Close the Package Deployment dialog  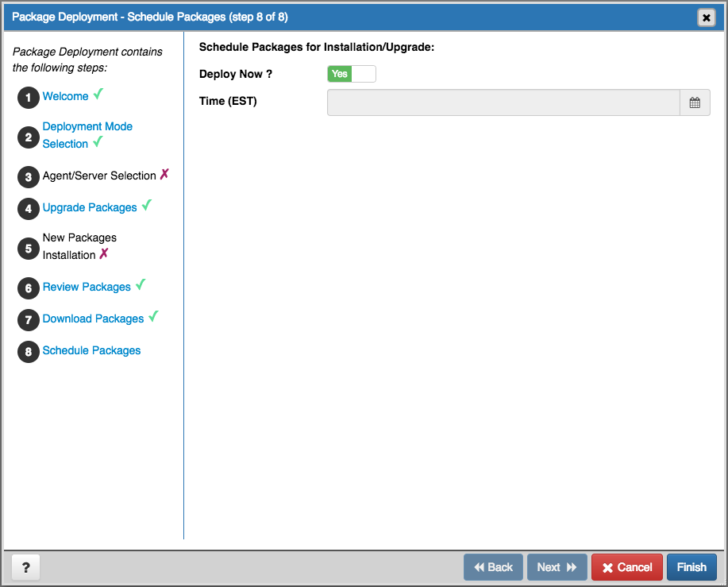tap(707, 17)
